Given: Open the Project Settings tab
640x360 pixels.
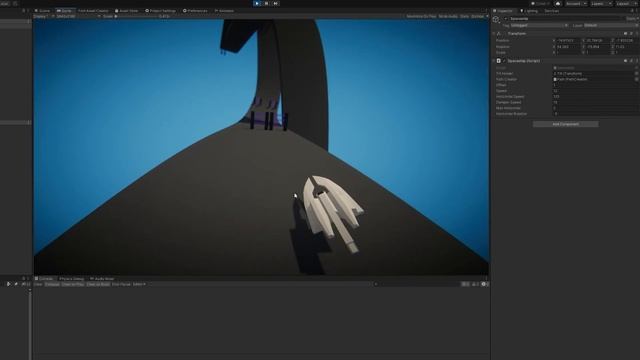Looking at the screenshot, I should [x=160, y=11].
